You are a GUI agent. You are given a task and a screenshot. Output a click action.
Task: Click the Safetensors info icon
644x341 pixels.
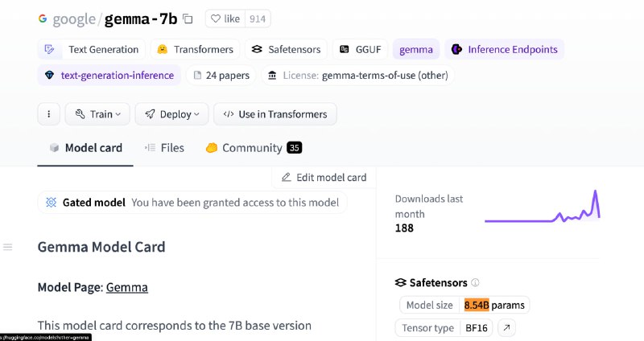[475, 282]
